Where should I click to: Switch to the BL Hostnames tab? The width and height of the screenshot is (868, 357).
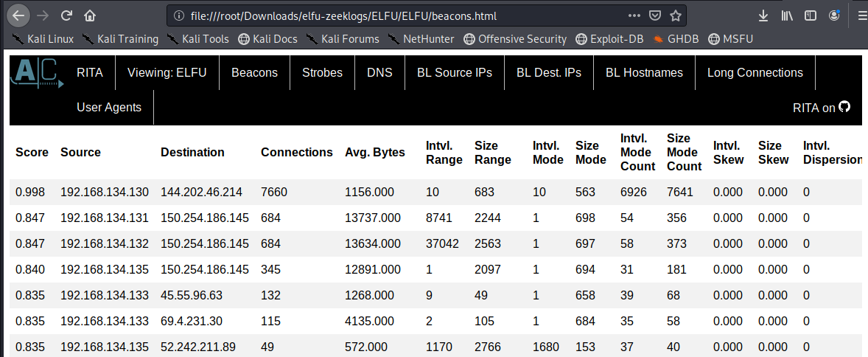tap(644, 72)
